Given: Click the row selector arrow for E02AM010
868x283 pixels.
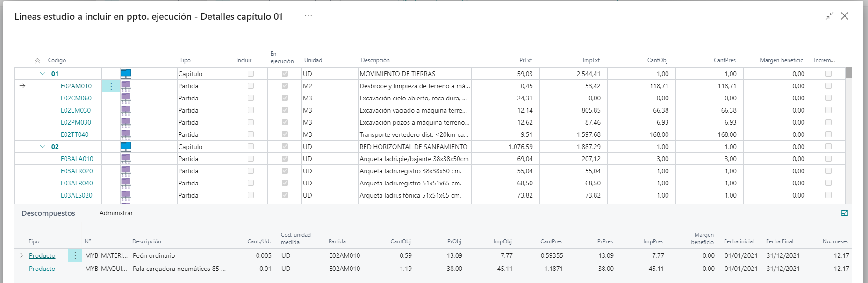Looking at the screenshot, I should [22, 86].
